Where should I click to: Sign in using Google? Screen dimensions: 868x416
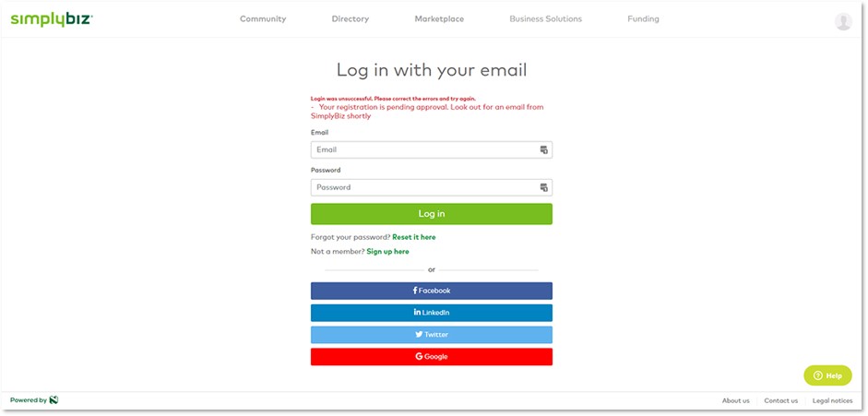(x=431, y=357)
